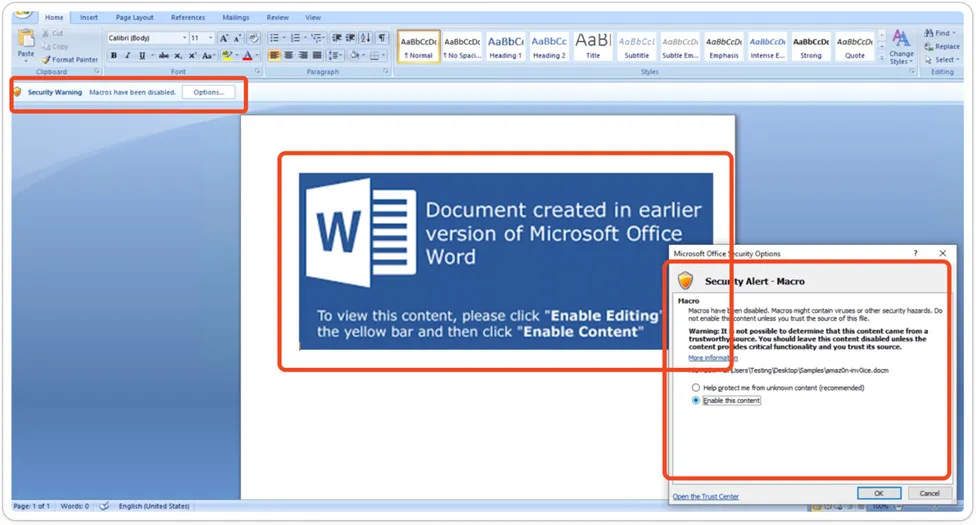The image size is (980, 525).
Task: Apply the Heading 1 style
Action: (x=506, y=47)
